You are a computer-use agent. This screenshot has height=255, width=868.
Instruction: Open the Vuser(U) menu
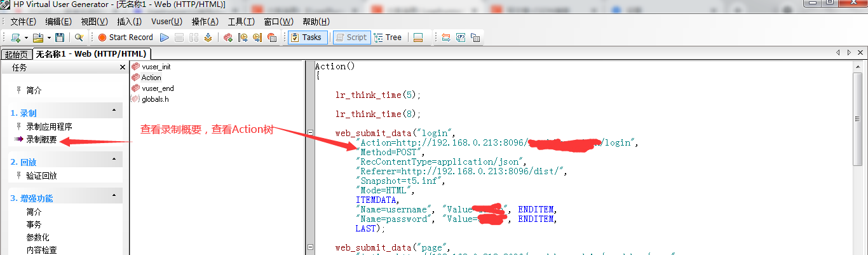point(166,22)
